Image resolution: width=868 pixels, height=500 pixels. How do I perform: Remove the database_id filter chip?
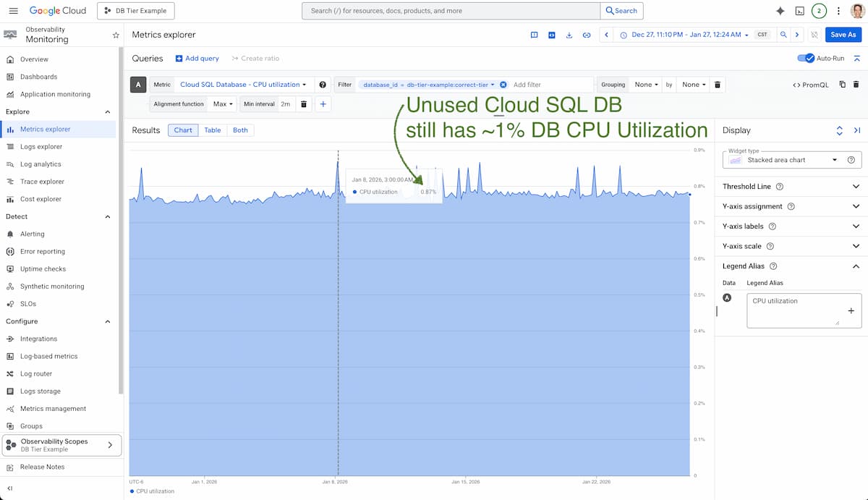pos(503,85)
